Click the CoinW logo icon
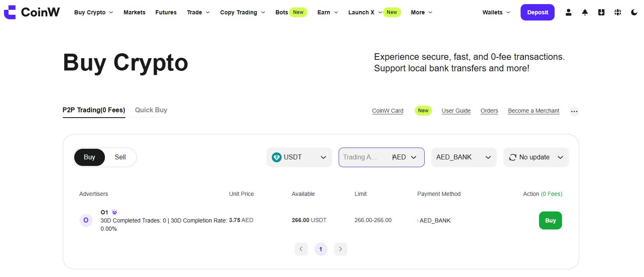Viewport: 644px width, 277px height. pos(10,12)
